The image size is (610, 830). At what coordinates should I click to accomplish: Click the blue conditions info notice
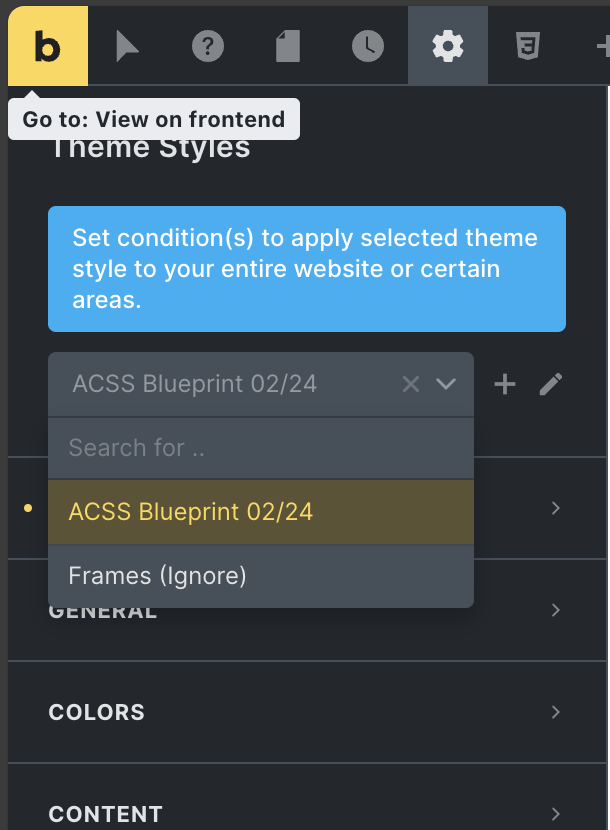coord(307,269)
